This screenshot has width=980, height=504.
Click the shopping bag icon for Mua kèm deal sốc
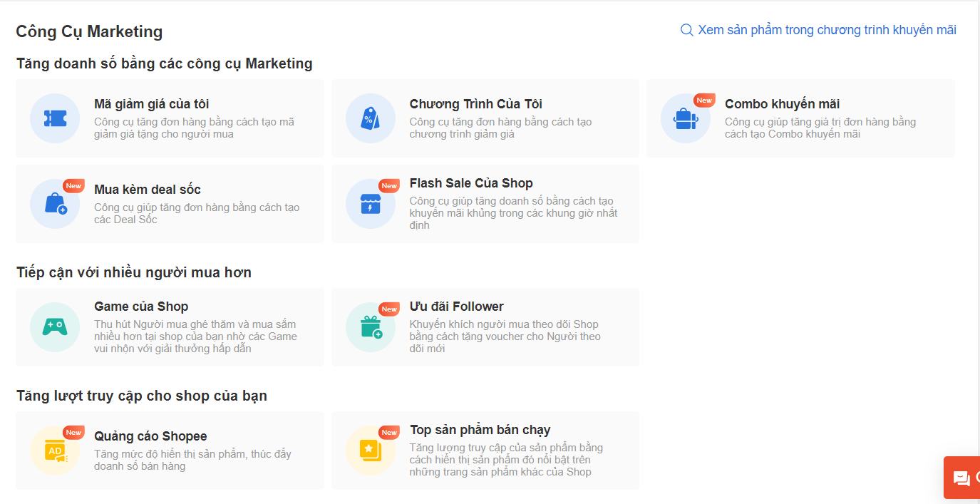tap(55, 204)
